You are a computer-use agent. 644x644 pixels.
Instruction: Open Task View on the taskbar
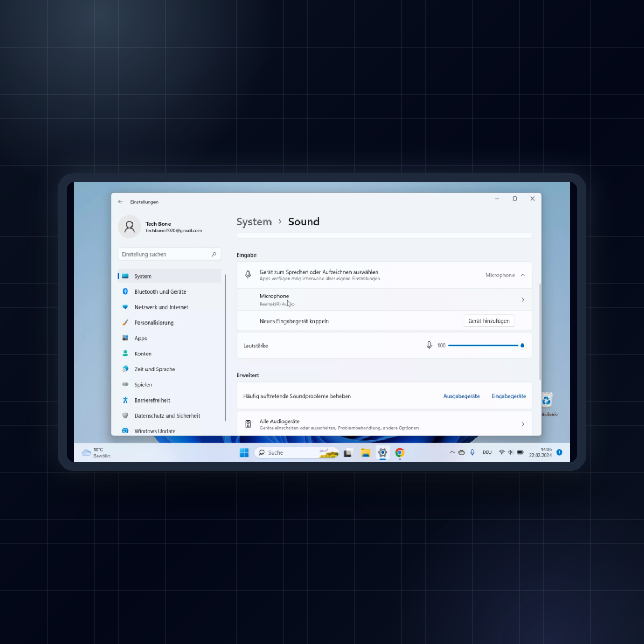coord(348,453)
